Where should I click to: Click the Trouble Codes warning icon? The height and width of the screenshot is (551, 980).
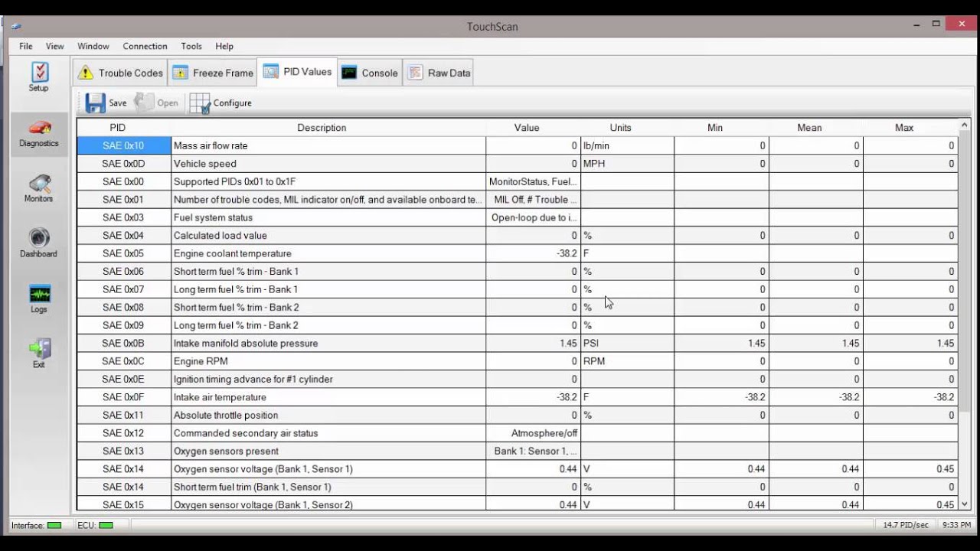[86, 73]
